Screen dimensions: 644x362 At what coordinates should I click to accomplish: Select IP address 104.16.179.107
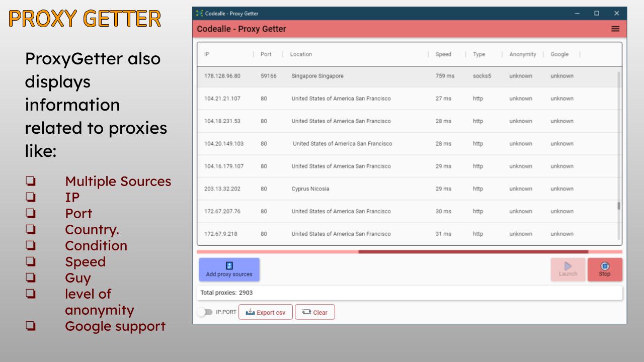[x=224, y=166]
